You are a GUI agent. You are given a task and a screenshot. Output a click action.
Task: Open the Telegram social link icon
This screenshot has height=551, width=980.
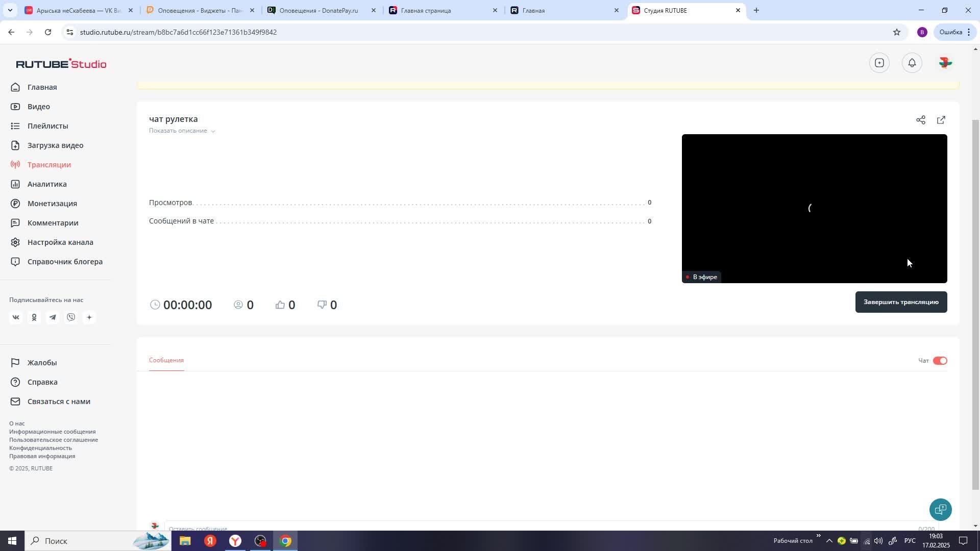pyautogui.click(x=53, y=317)
